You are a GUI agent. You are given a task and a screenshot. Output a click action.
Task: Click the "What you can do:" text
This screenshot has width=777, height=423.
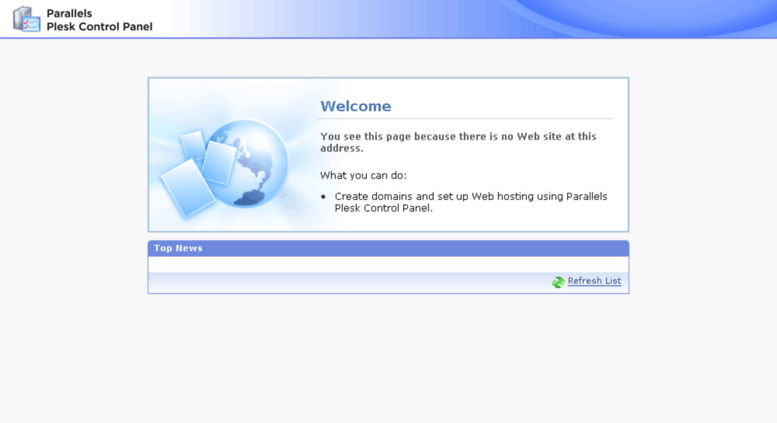[363, 175]
